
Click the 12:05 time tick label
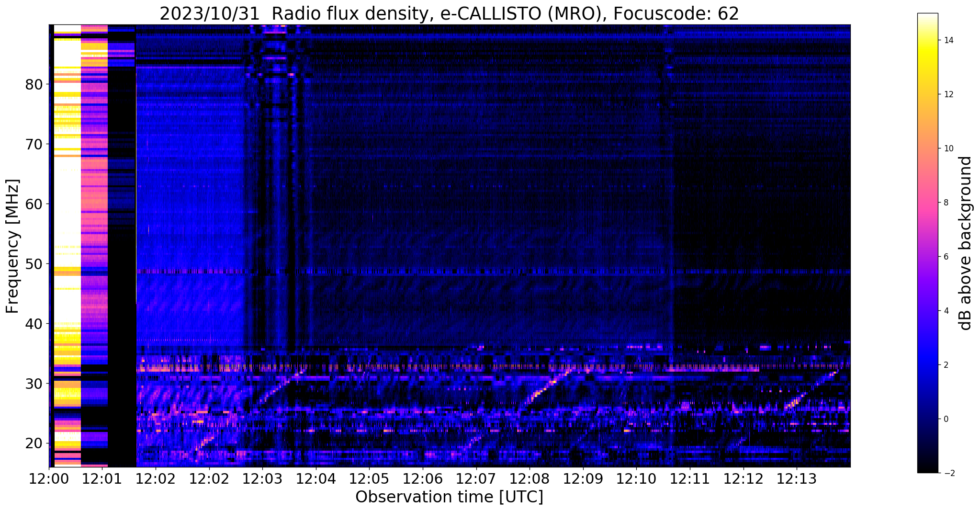pyautogui.click(x=369, y=478)
